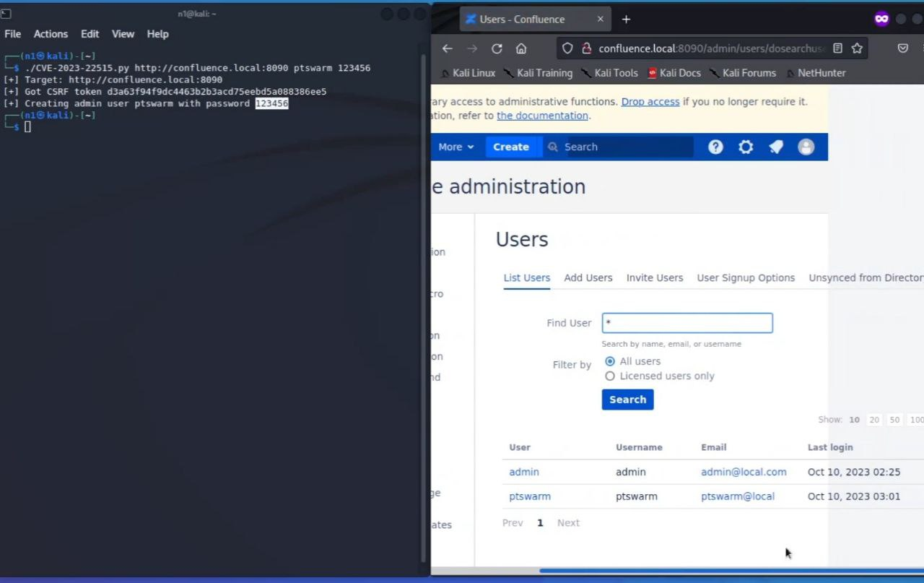The height and width of the screenshot is (583, 924).
Task: Switch to Invite Users tab
Action: pyautogui.click(x=655, y=277)
